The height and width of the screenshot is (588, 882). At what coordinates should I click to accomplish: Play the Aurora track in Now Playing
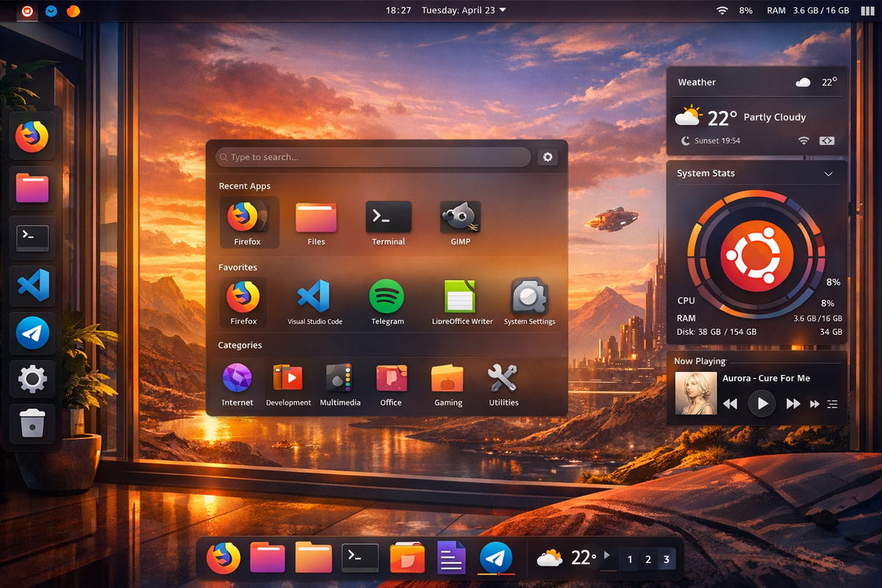[x=761, y=404]
